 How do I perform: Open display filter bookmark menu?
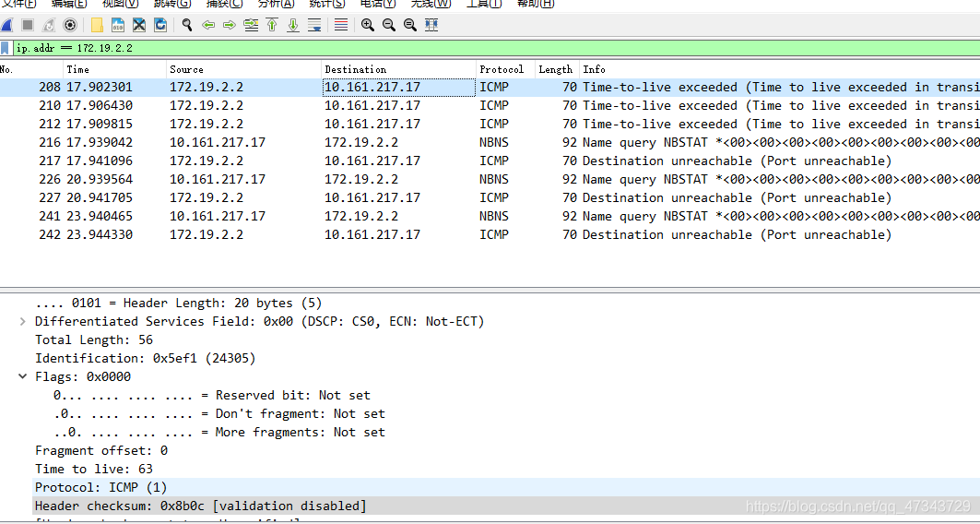pyautogui.click(x=5, y=48)
